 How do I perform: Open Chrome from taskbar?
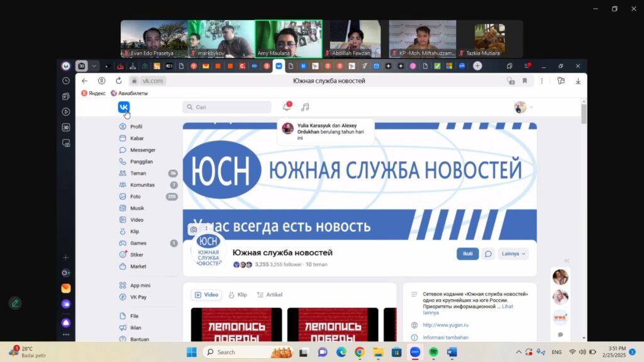[x=359, y=352]
